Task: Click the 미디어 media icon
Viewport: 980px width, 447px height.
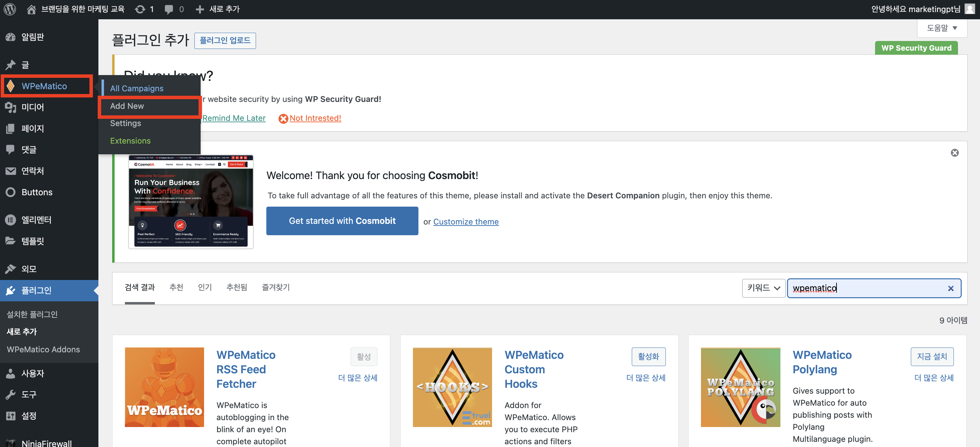Action: (x=11, y=107)
